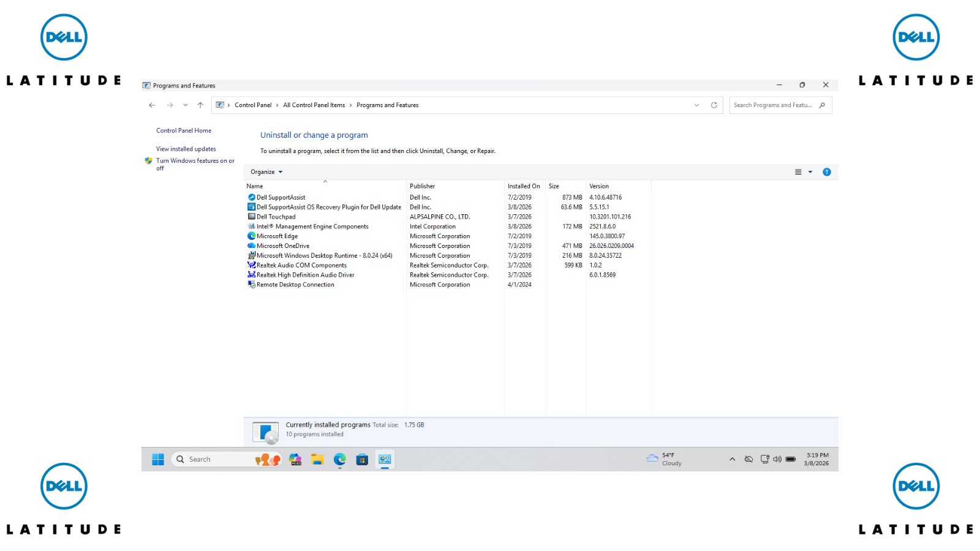
Task: Select Microsoft Windows Desktop Runtime 8.0.24 entry
Action: (325, 255)
